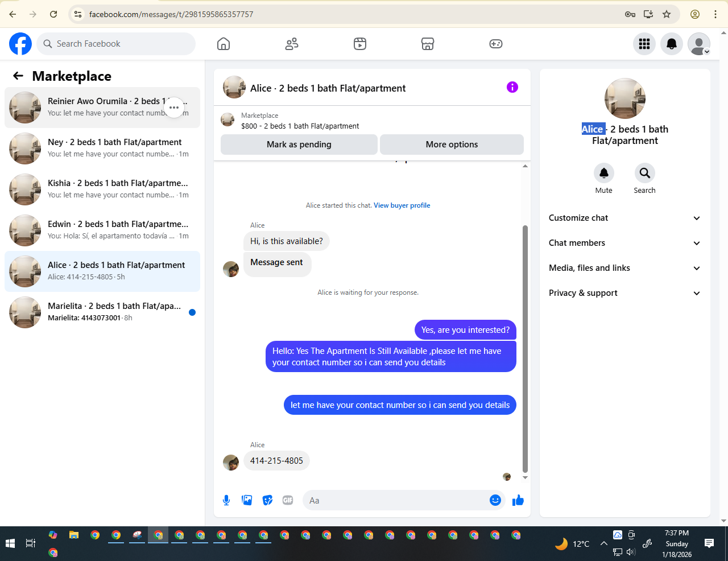Viewport: 728px width, 561px height.
Task: Open emoji picker in message box
Action: [495, 500]
